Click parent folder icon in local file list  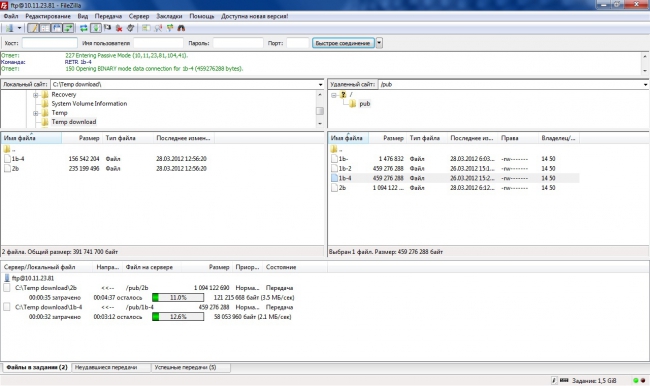(x=7, y=149)
